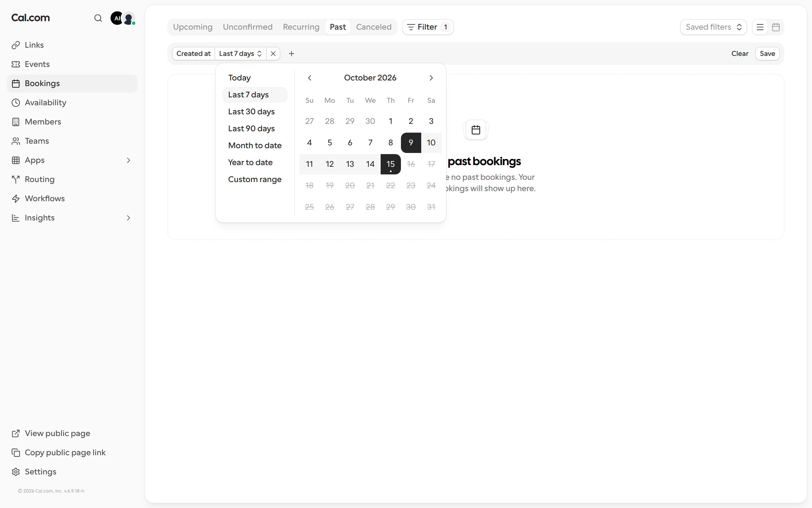Select the Last 30 days preset
Screen dimensions: 812x508
[255, 112]
